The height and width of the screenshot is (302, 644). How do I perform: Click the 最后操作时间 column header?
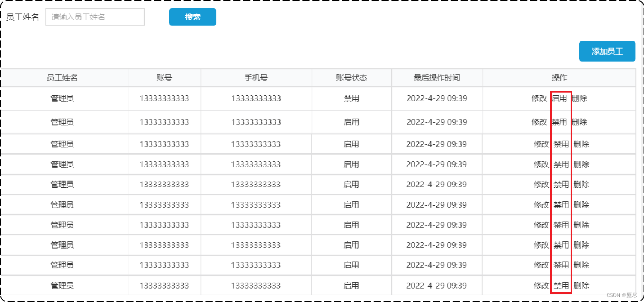coord(437,78)
